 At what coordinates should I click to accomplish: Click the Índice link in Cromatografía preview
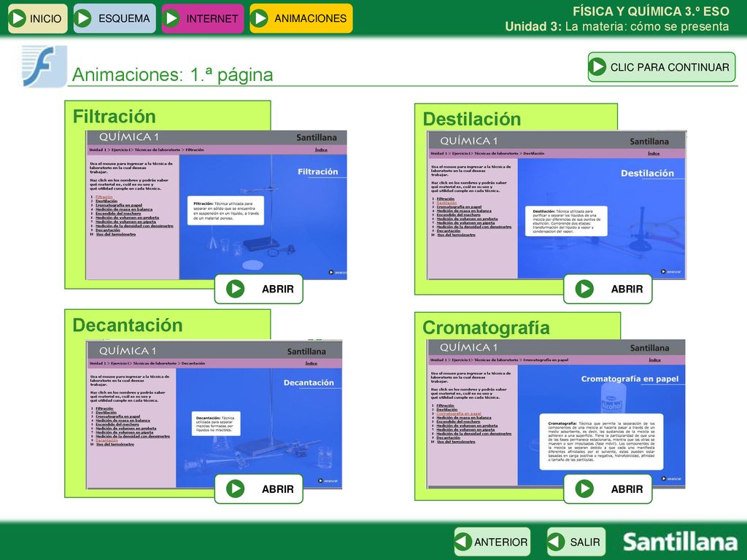pyautogui.click(x=654, y=359)
